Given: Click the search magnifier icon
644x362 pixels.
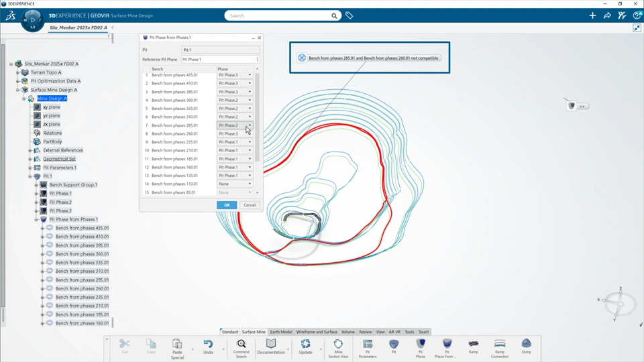Looking at the screenshot, I should click(334, 15).
